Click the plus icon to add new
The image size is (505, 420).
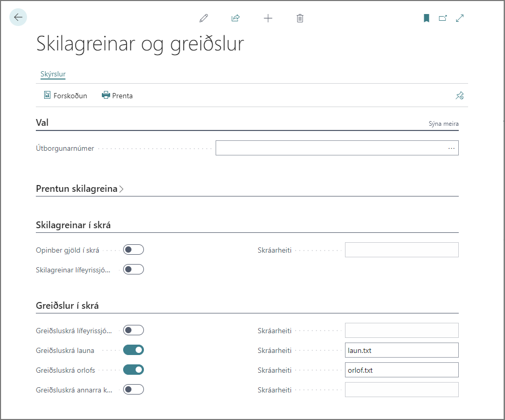268,18
